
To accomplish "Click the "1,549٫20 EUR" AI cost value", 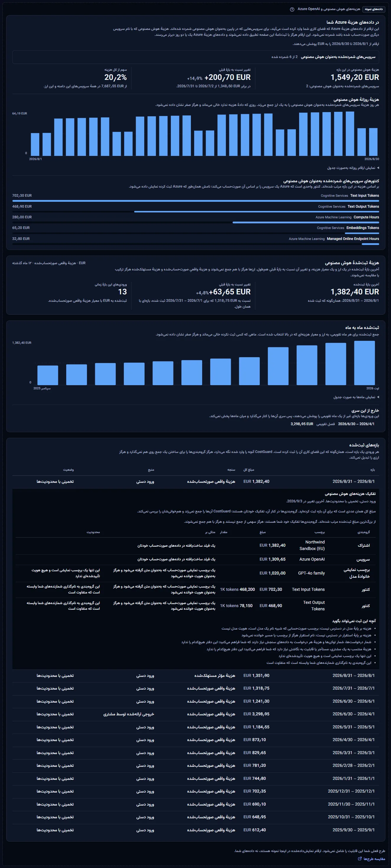I will pos(355,78).
